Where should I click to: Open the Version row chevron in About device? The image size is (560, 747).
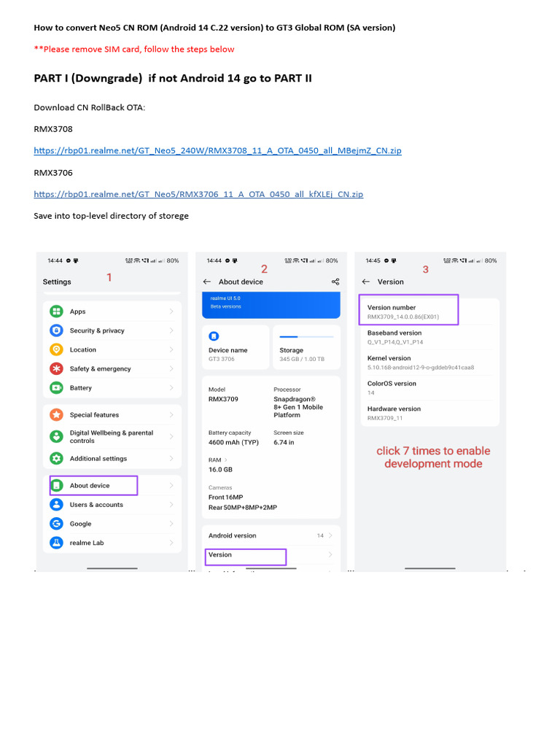pos(330,554)
